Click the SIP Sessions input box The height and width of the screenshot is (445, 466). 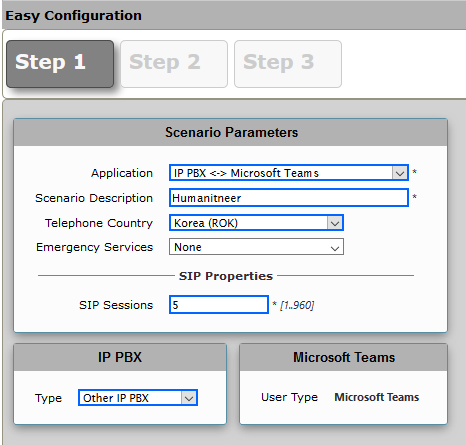point(219,305)
